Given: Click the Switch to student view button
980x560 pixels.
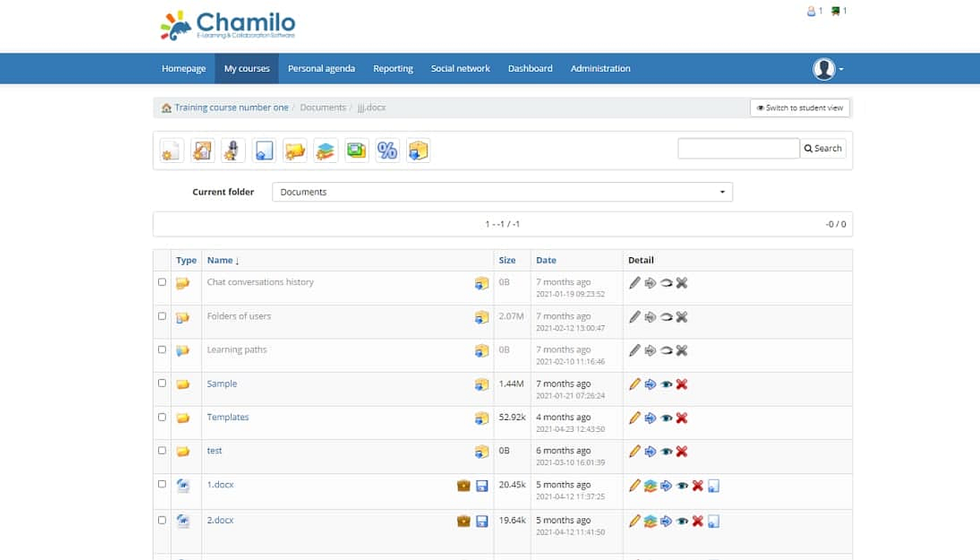Looking at the screenshot, I should (x=800, y=108).
